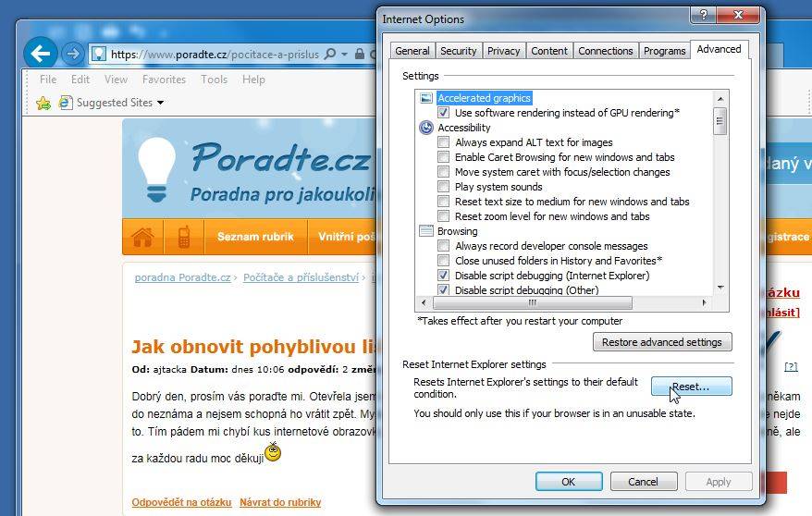The width and height of the screenshot is (812, 516).
Task: Open the address bar dropdown arrow
Action: coord(344,54)
